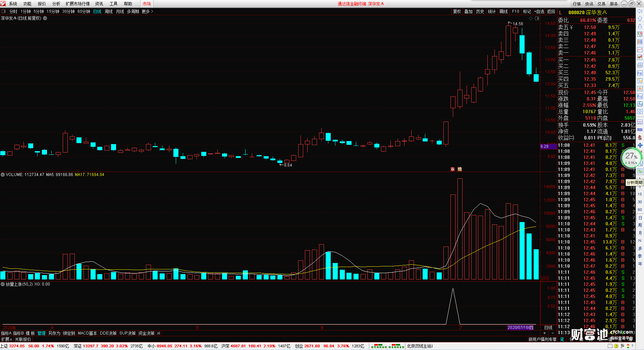Image resolution: width=644 pixels, height=350 pixels.
Task: Click the L label icon before 000020
Action: (560, 13)
